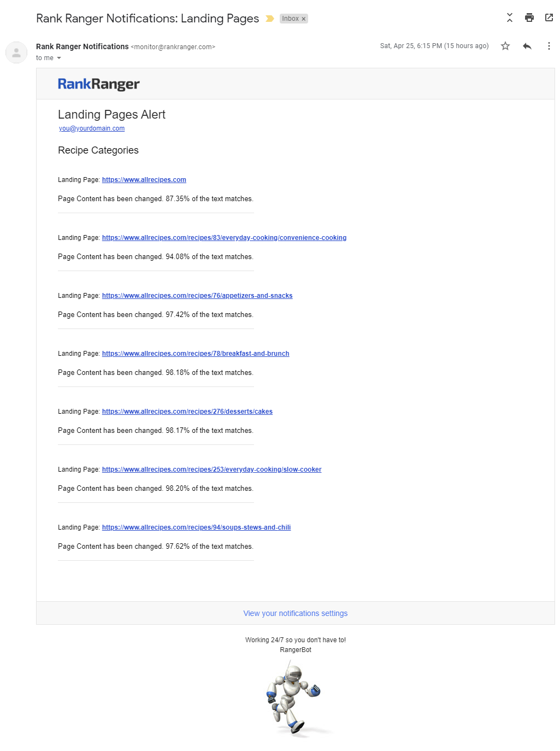Click View your notifications settings

tap(295, 613)
